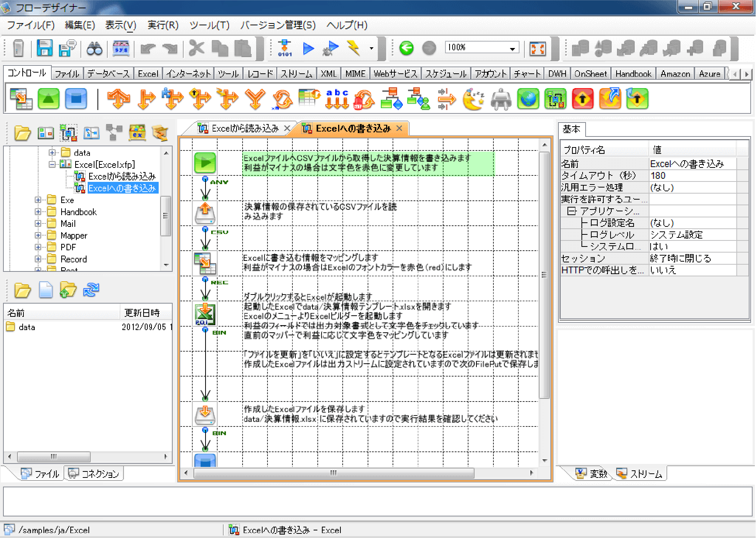Open search using the binoculars icon
756x538 pixels.
tap(94, 48)
